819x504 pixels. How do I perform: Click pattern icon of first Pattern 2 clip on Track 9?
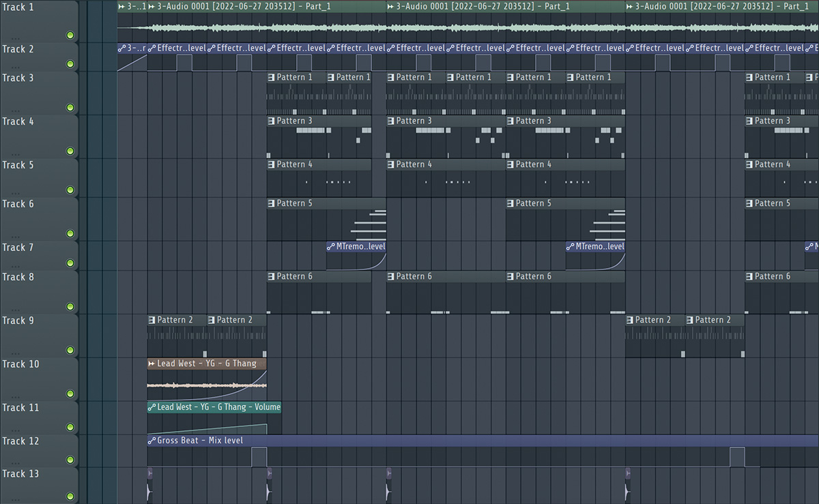coord(152,320)
